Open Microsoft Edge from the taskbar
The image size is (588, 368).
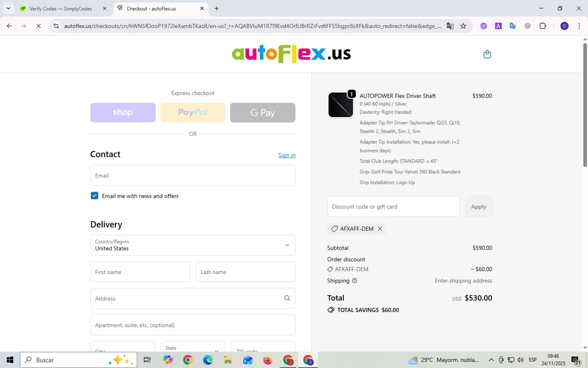tap(208, 360)
